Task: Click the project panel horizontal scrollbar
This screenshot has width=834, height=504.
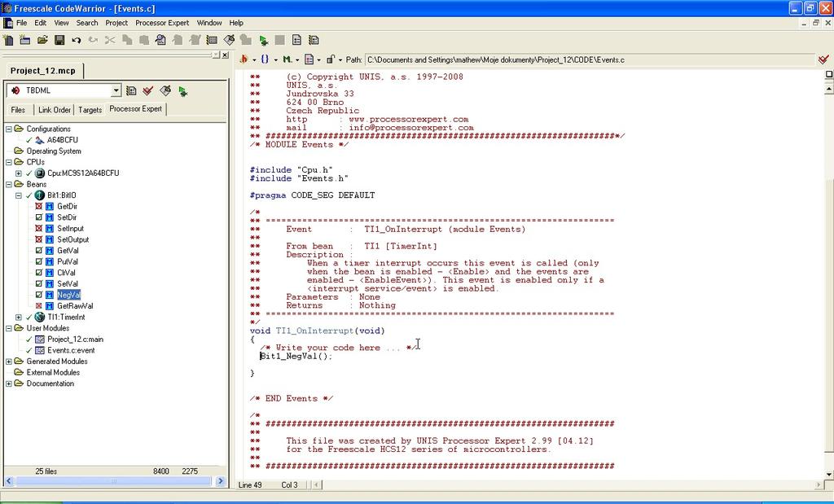Action: coord(114,481)
